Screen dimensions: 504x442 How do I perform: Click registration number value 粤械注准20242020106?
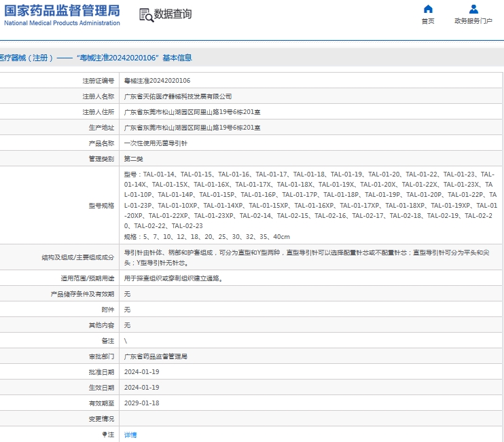(157, 81)
